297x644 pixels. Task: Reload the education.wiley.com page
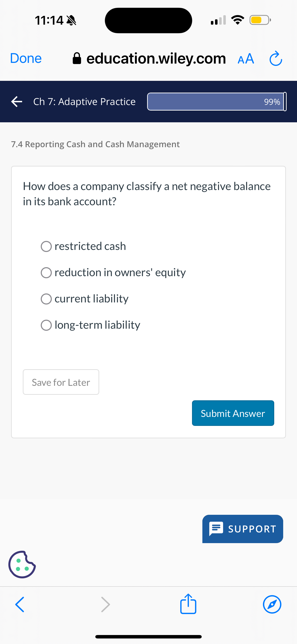(x=276, y=59)
